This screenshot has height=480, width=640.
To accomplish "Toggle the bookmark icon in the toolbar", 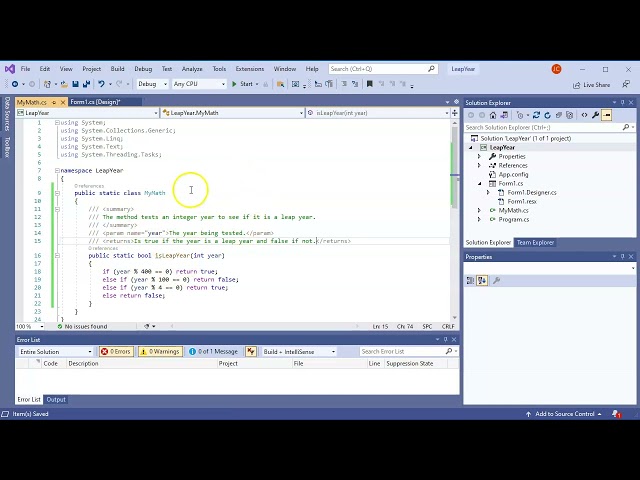I will point(369,84).
